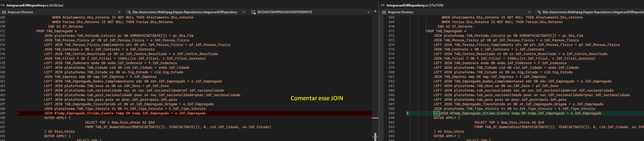Click the C# icon beside 57b252f8 file title

383,5
